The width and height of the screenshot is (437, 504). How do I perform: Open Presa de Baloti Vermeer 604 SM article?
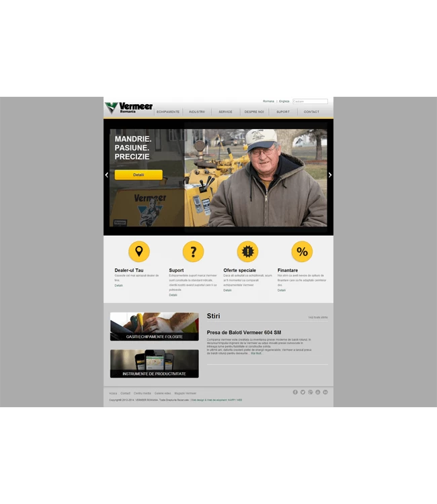click(244, 333)
